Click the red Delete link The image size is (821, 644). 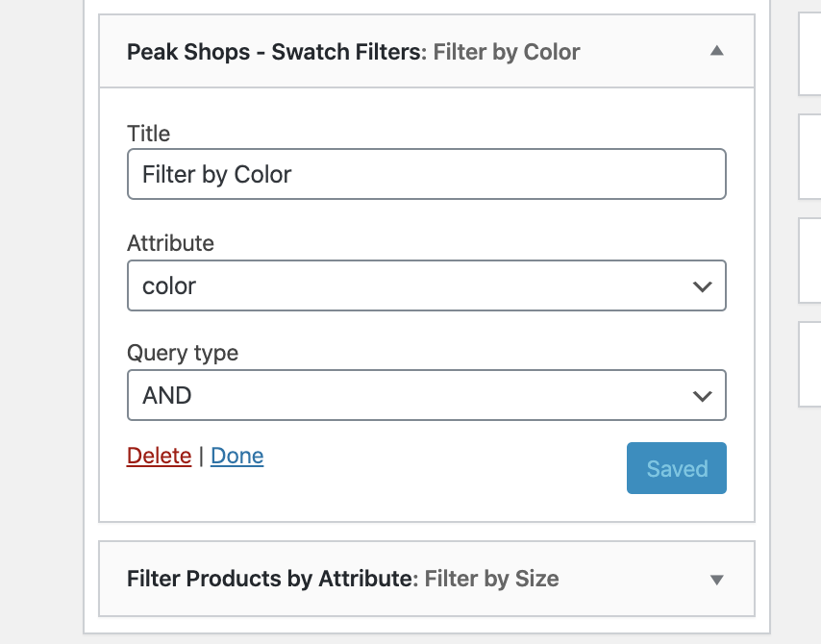coord(160,456)
